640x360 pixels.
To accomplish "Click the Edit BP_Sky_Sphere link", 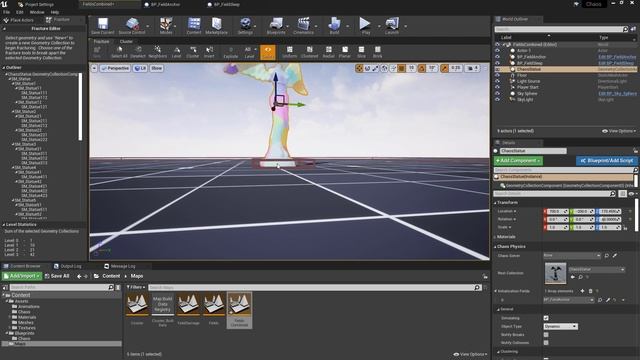I will pos(617,93).
